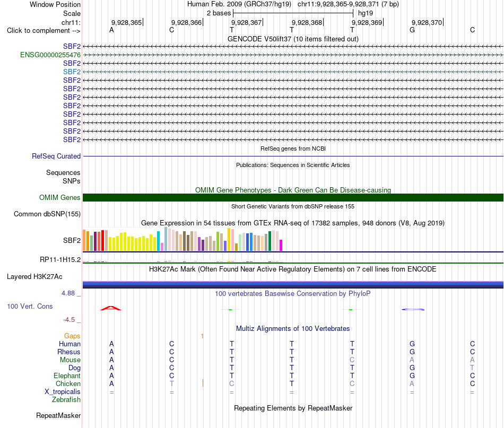Click the 'SNPs' track label

(72, 181)
